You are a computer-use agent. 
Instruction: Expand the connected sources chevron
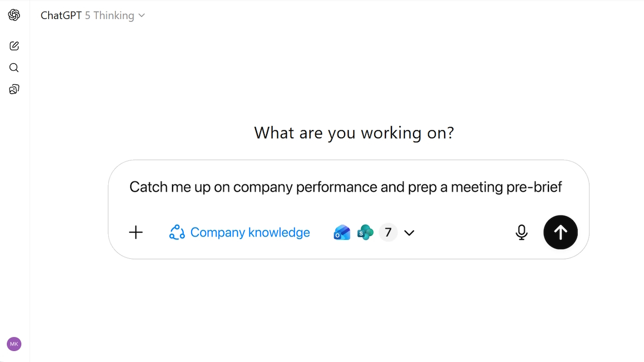(x=409, y=233)
